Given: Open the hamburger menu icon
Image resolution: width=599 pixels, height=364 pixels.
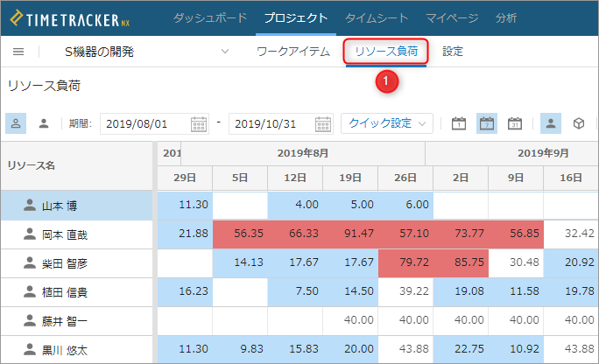Looking at the screenshot, I should (18, 52).
